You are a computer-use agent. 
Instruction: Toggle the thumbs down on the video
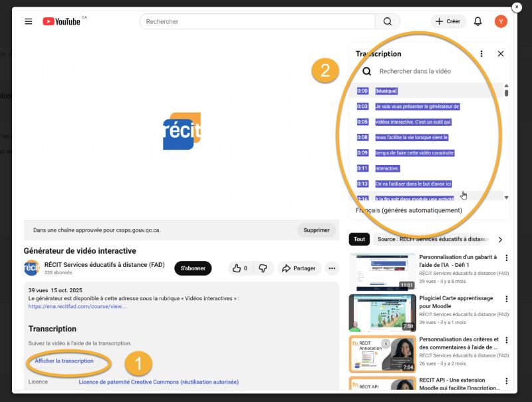click(264, 268)
